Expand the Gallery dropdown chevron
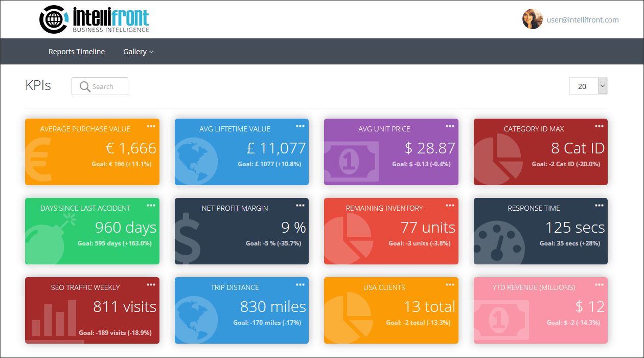 click(150, 52)
